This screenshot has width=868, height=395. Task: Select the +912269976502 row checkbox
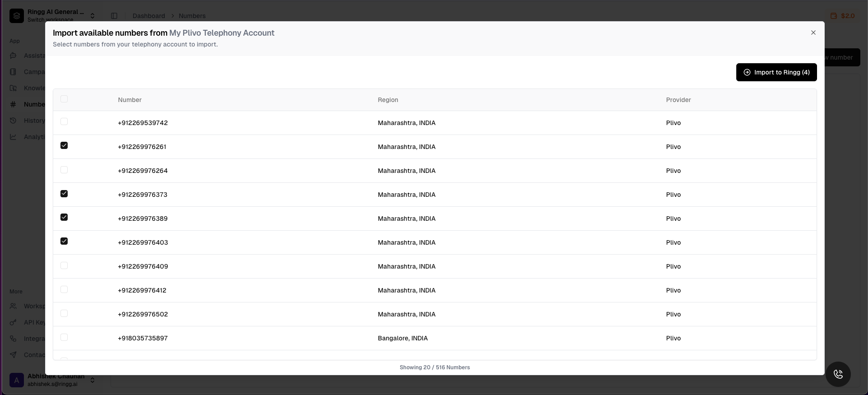(64, 313)
